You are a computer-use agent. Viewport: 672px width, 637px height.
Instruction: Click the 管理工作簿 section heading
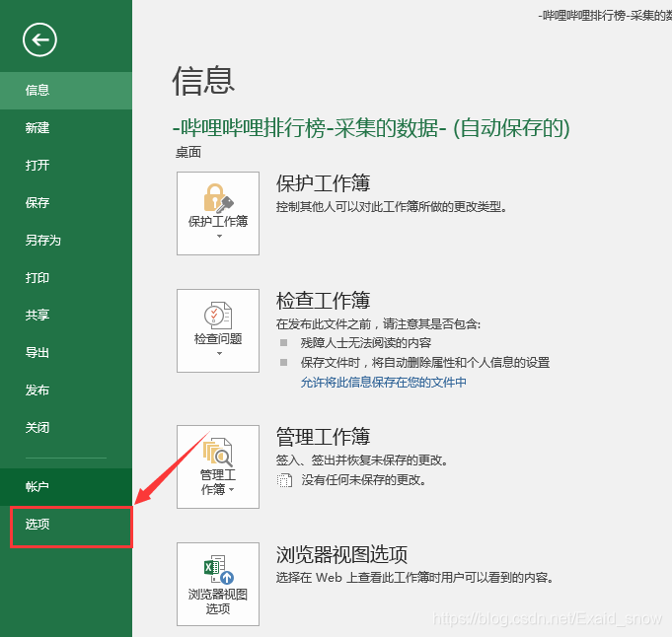[x=323, y=437]
